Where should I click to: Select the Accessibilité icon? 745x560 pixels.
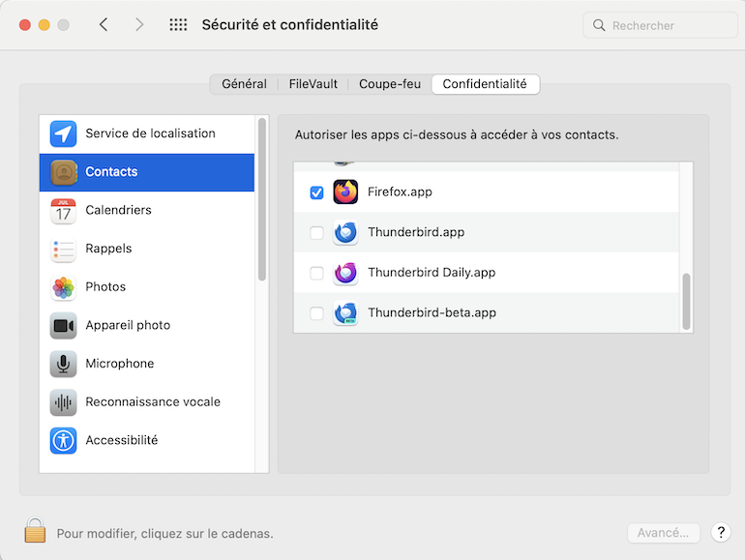pos(64,440)
